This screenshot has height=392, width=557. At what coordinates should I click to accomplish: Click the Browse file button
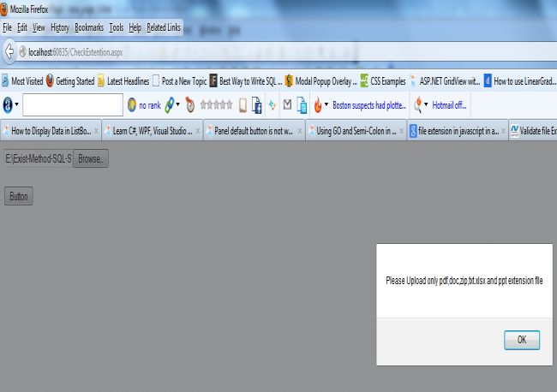pos(91,158)
